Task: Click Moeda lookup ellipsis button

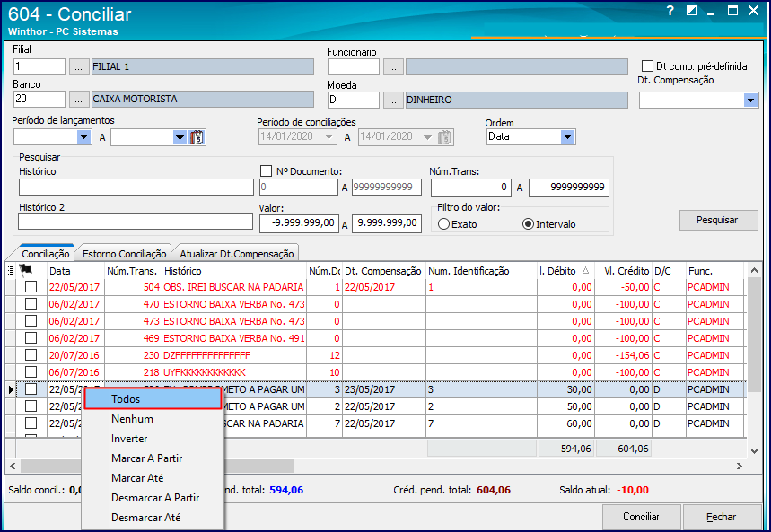Action: coord(393,100)
